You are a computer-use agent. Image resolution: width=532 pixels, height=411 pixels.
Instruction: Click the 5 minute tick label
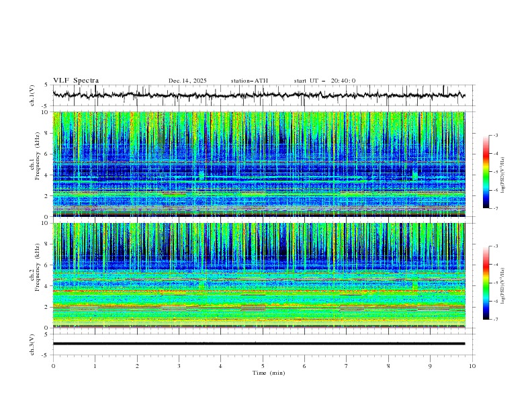(x=263, y=366)
